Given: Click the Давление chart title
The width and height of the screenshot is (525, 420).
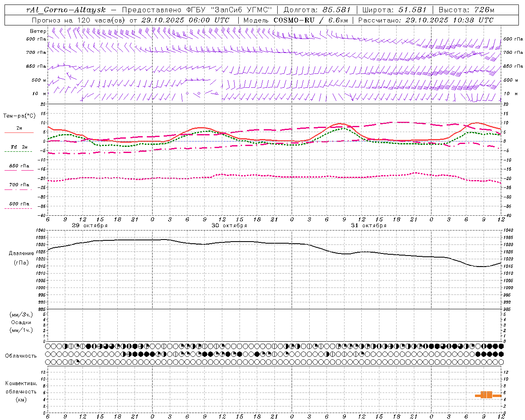Looking at the screenshot, I should coord(21,253).
